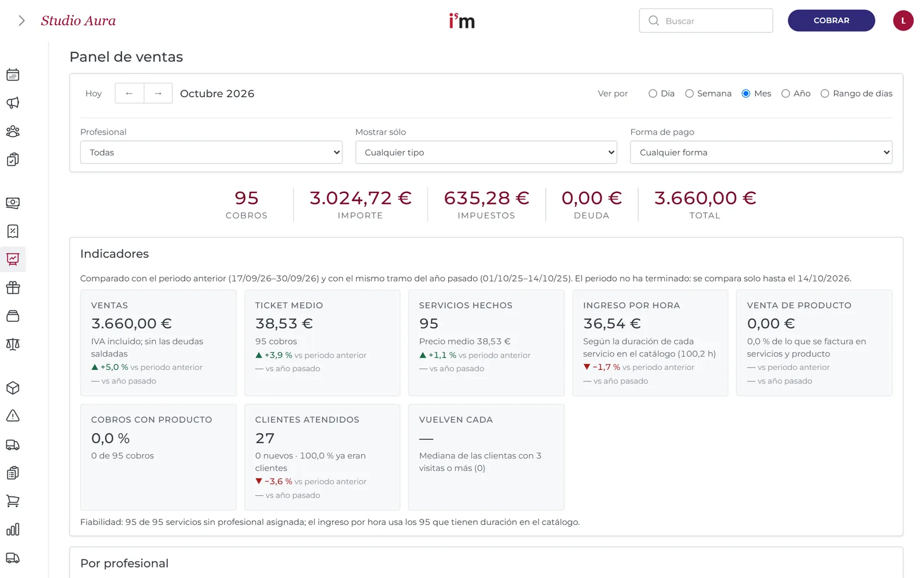Select the Mes view radio button
Viewport: 924px width, 578px height.
[746, 94]
